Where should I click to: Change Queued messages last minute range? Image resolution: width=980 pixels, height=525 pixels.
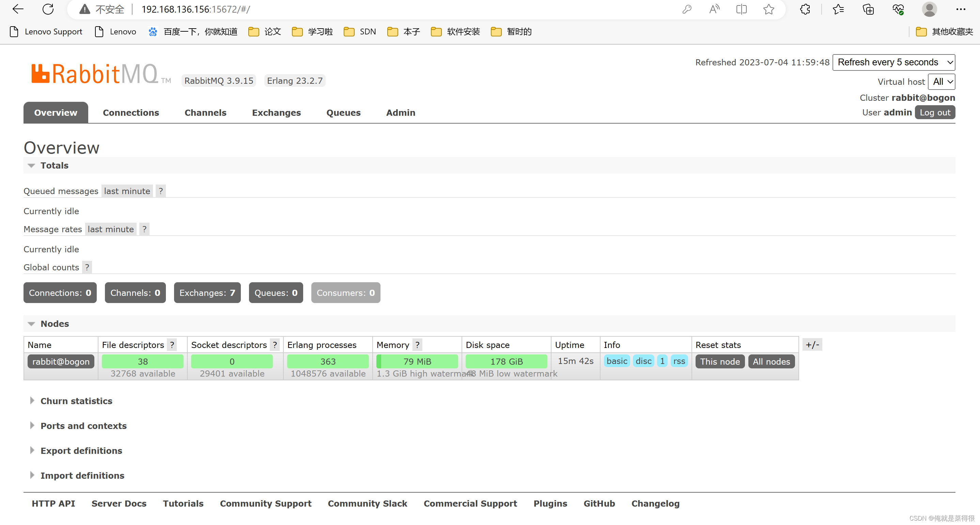[x=127, y=191]
